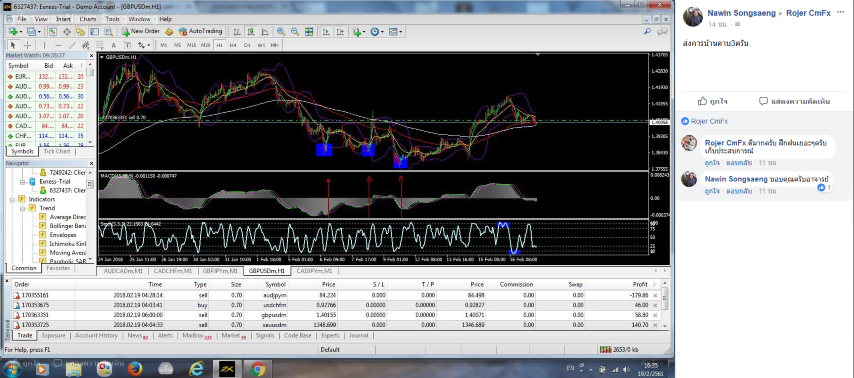
Task: Switch chart to line chart icon
Action: [265, 32]
